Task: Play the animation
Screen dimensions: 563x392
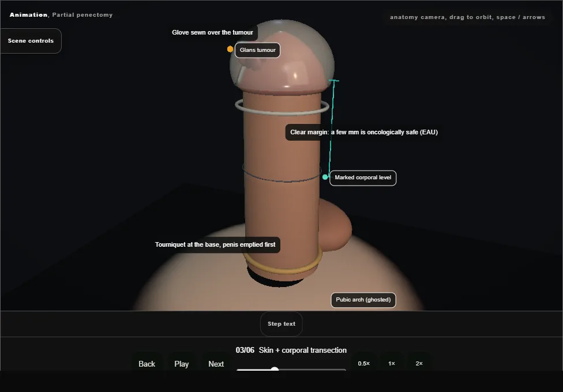Action: [182, 364]
